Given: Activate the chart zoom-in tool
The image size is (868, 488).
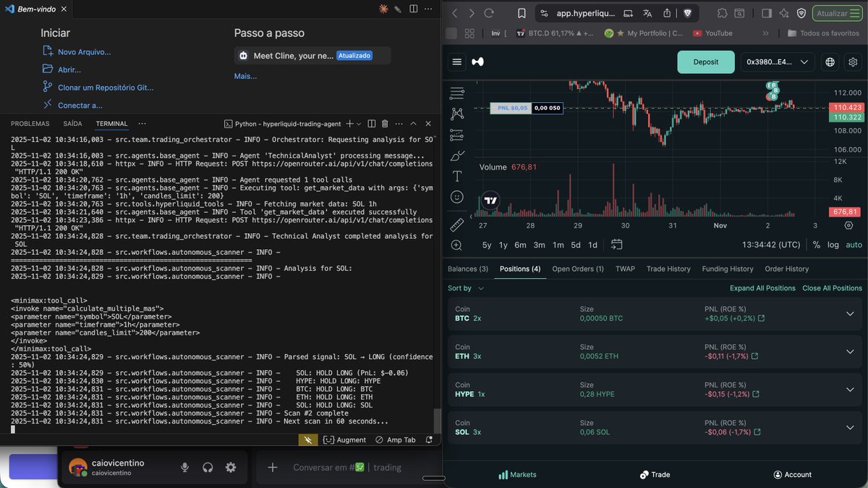Looking at the screenshot, I should 456,245.
